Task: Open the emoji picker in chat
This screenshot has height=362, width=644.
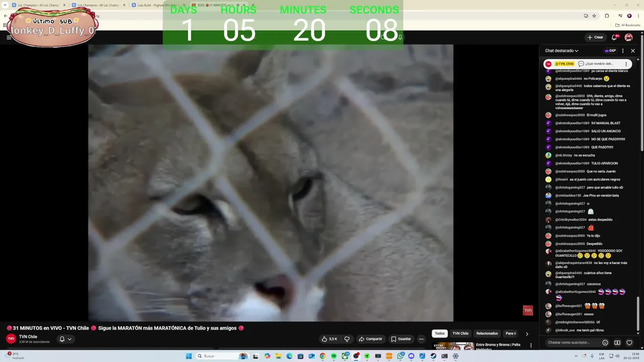Action: pyautogui.click(x=605, y=342)
